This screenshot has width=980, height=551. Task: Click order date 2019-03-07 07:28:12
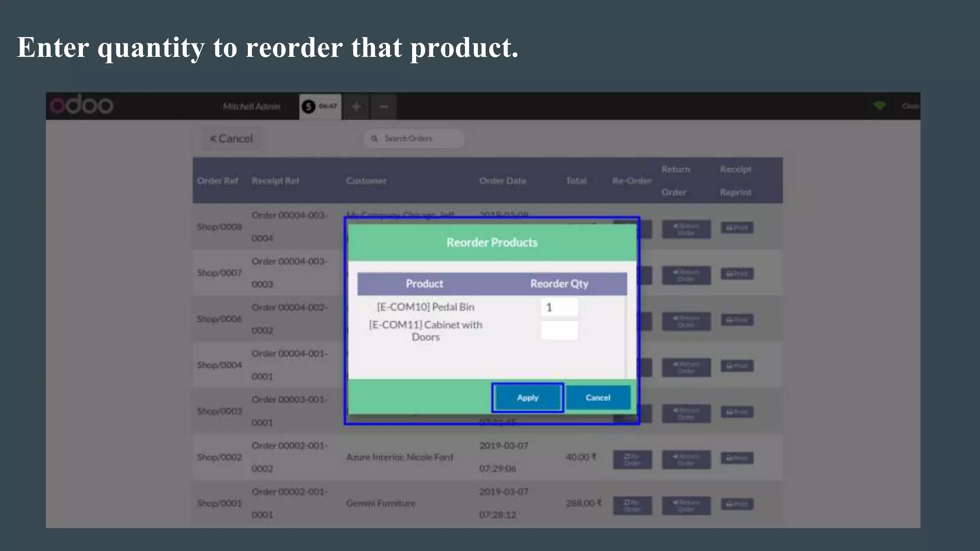504,503
